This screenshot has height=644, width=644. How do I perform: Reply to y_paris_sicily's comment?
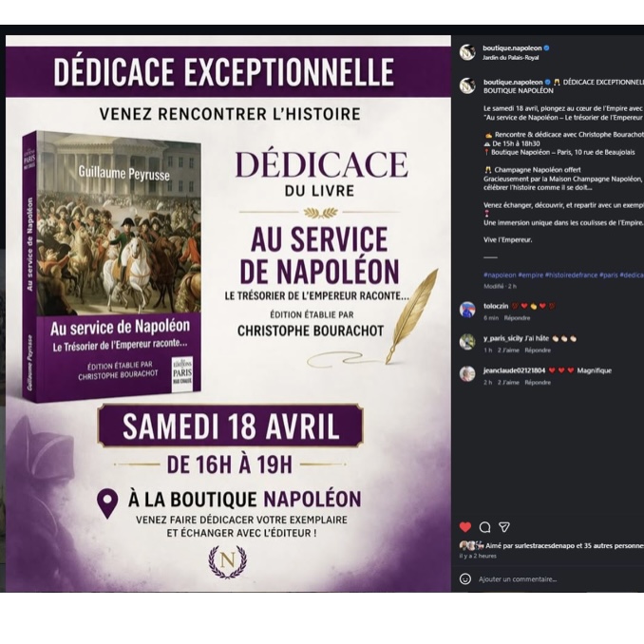coord(538,350)
